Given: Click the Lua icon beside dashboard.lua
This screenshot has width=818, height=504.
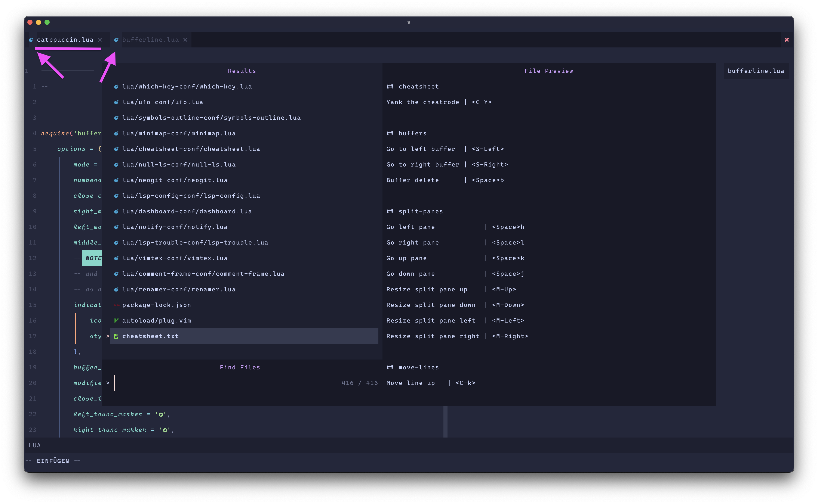Looking at the screenshot, I should click(x=116, y=211).
